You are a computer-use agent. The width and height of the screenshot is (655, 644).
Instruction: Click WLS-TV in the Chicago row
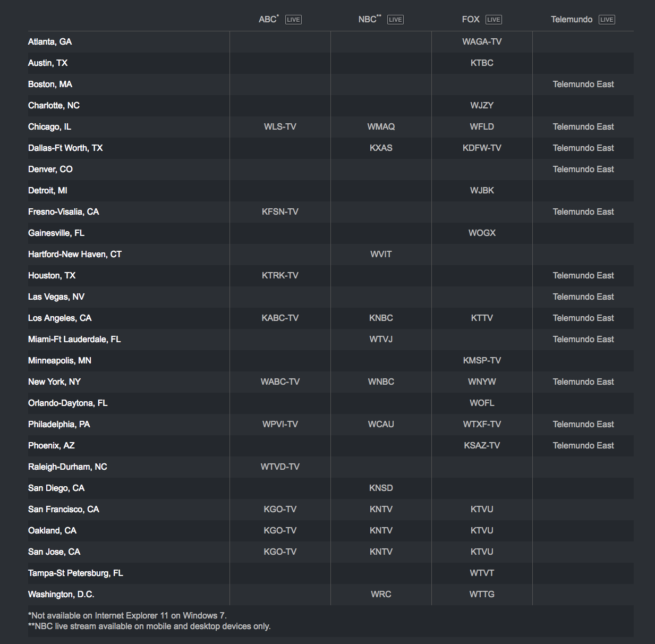[x=280, y=127]
